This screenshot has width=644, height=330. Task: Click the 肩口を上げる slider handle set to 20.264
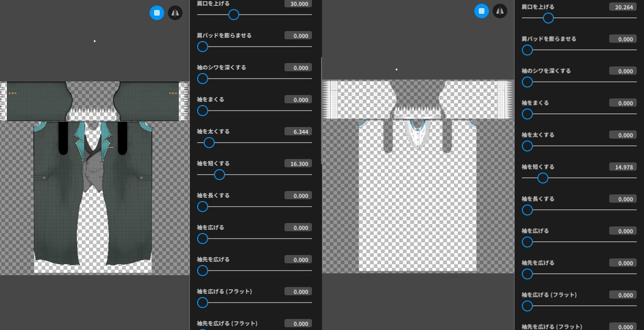click(548, 18)
